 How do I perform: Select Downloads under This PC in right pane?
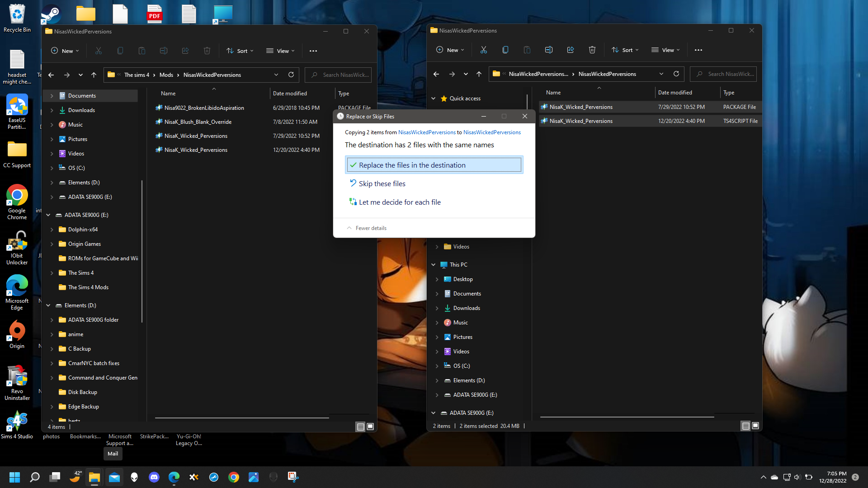point(467,308)
